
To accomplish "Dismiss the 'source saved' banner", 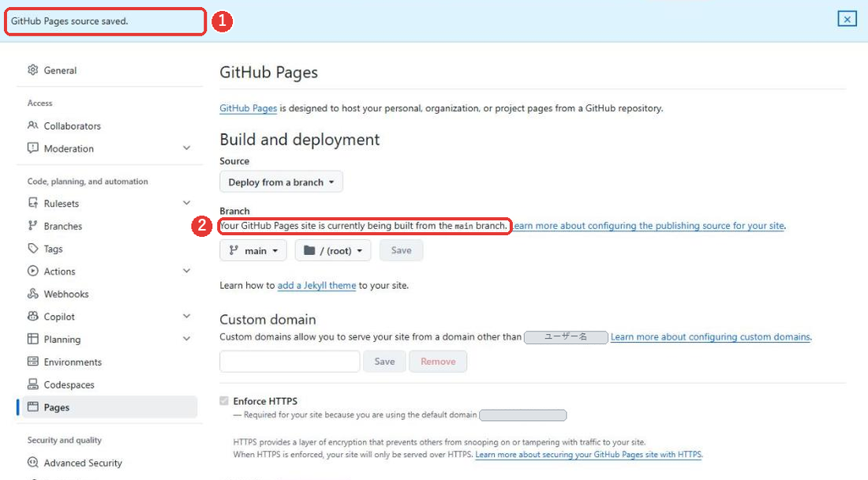I will pos(847,20).
